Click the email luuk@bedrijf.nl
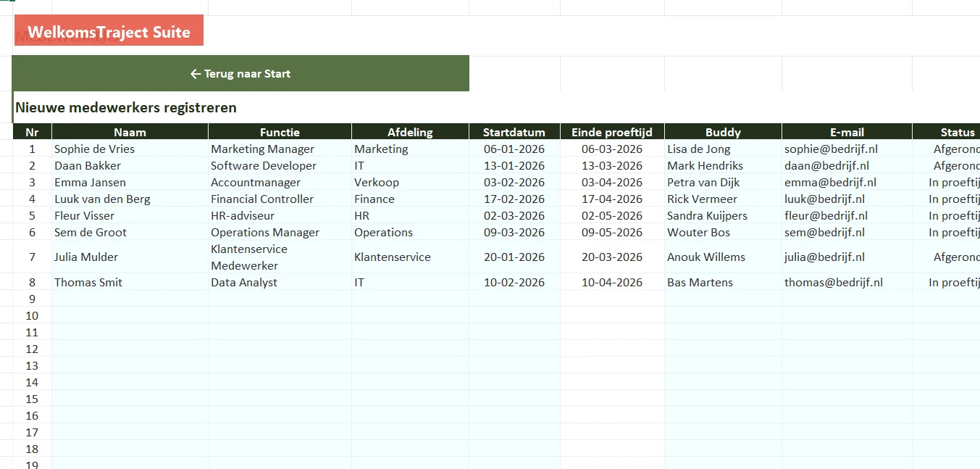 [847, 199]
